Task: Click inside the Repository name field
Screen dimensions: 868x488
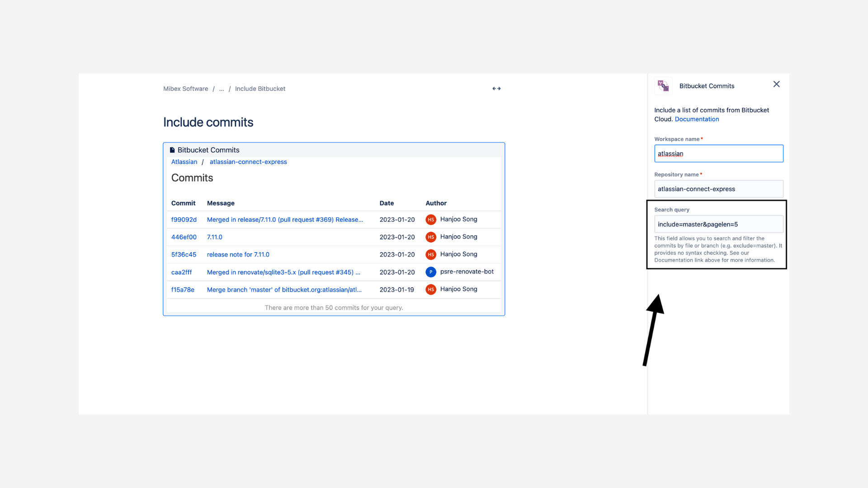Action: coord(718,189)
